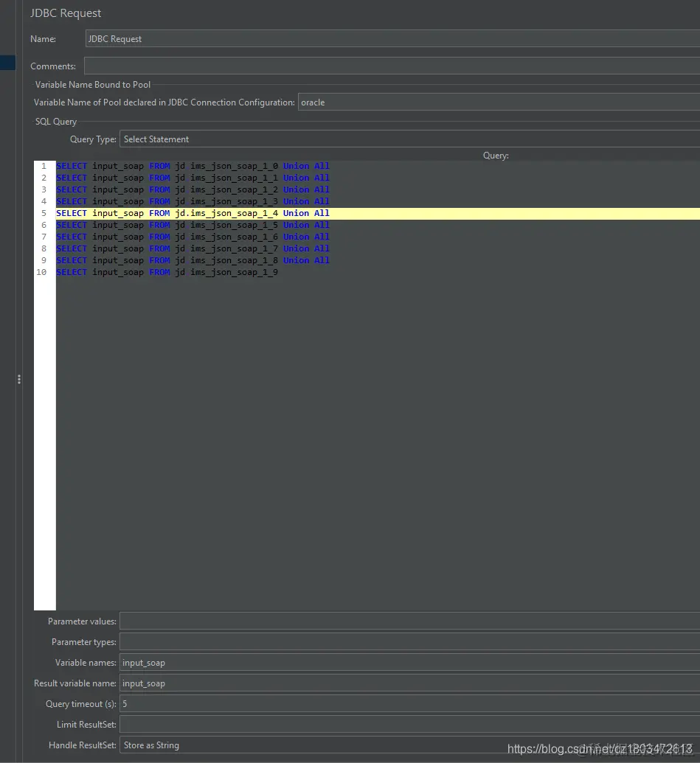This screenshot has height=763, width=700.
Task: Click the Parameter values field
Action: click(x=410, y=621)
